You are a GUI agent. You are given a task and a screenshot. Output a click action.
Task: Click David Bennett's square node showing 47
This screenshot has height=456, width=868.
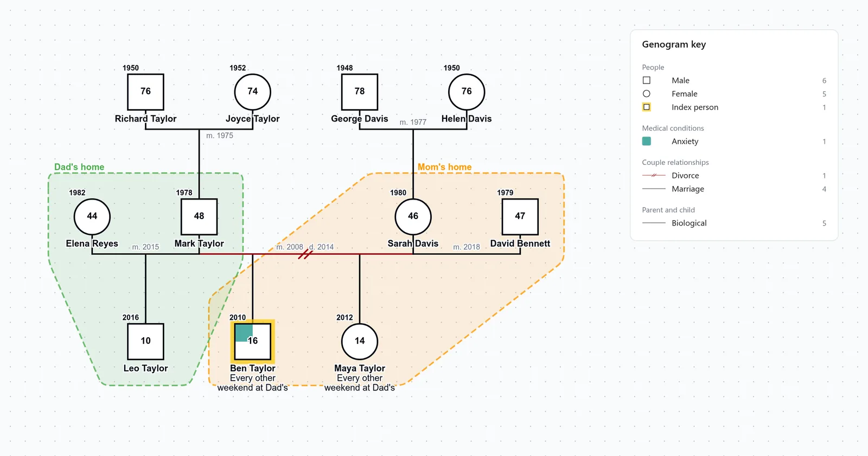pos(520,216)
